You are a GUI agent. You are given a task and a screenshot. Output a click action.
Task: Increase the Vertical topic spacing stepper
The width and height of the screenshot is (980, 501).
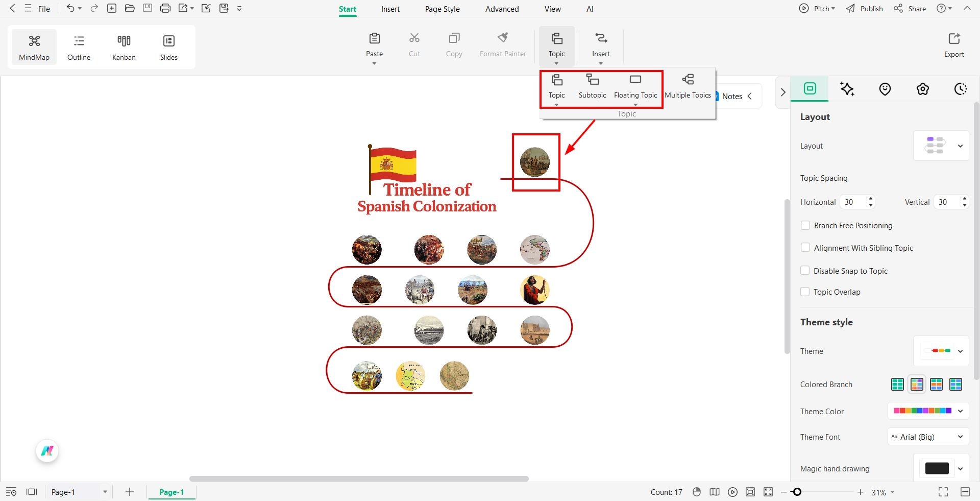click(964, 198)
